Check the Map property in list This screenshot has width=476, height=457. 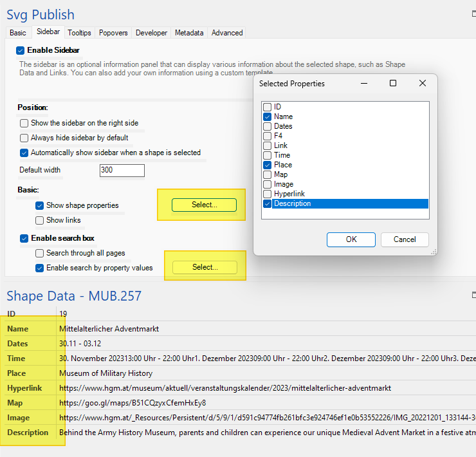tap(267, 174)
